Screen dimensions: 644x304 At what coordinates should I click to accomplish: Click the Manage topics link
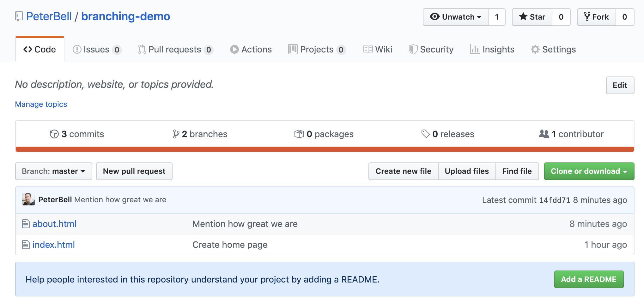pyautogui.click(x=41, y=104)
